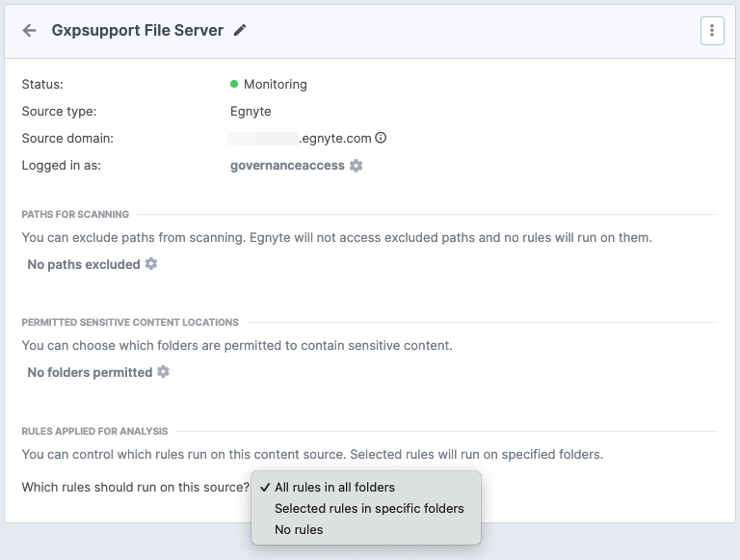Image resolution: width=740 pixels, height=560 pixels.
Task: Click the 'Status:' label
Action: point(42,85)
